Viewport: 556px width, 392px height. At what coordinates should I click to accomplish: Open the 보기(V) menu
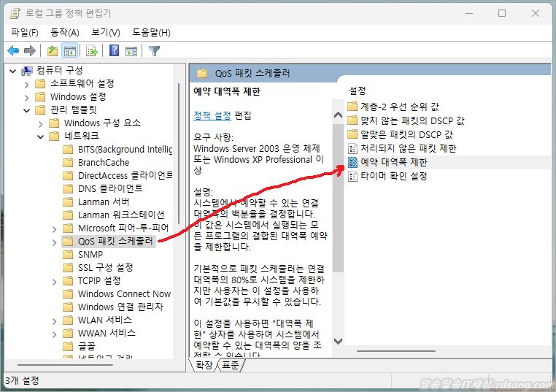coord(105,32)
